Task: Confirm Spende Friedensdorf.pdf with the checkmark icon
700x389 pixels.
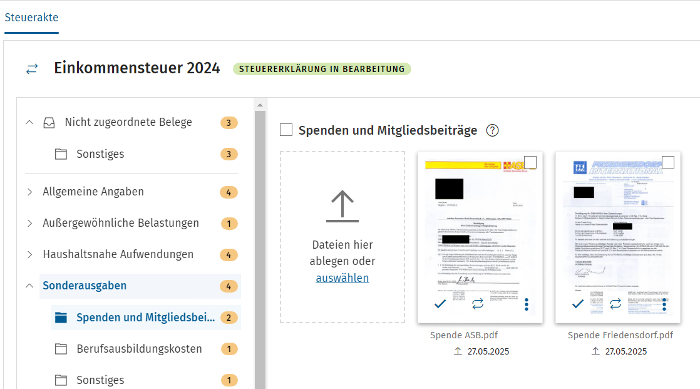Action: 578,304
